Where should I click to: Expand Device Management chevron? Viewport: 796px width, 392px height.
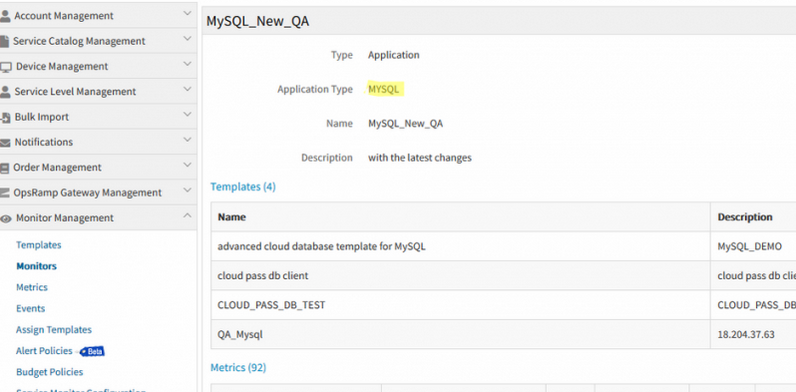point(187,64)
